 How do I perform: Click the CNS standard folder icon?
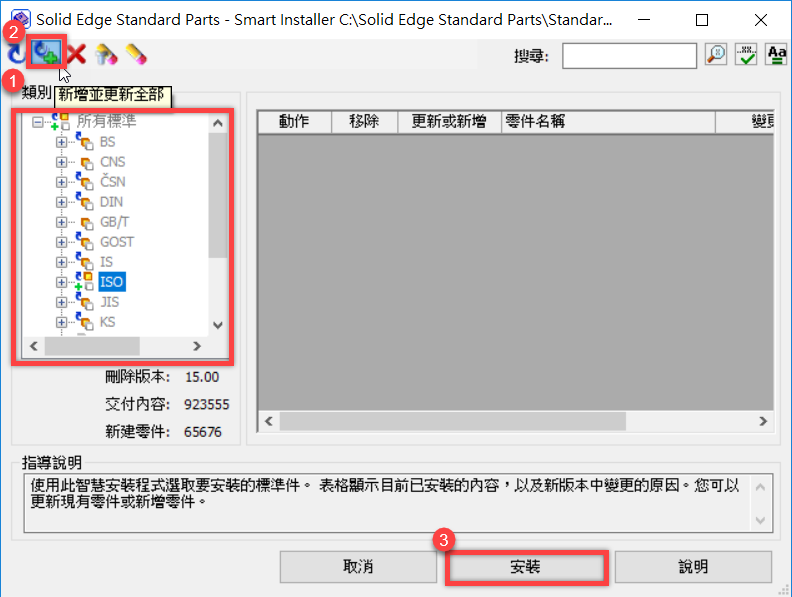(87, 163)
